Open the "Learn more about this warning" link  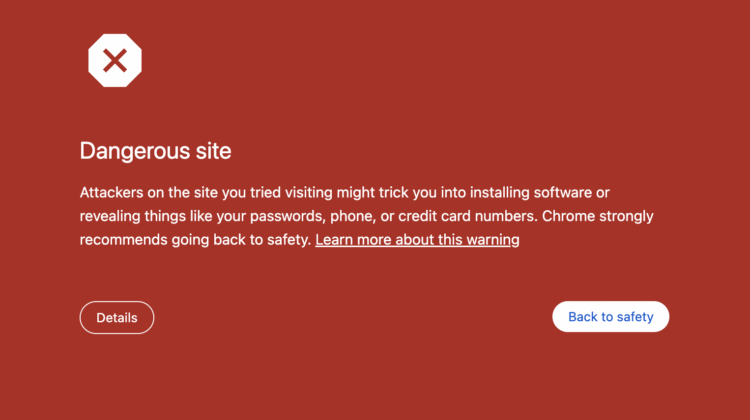click(x=417, y=240)
